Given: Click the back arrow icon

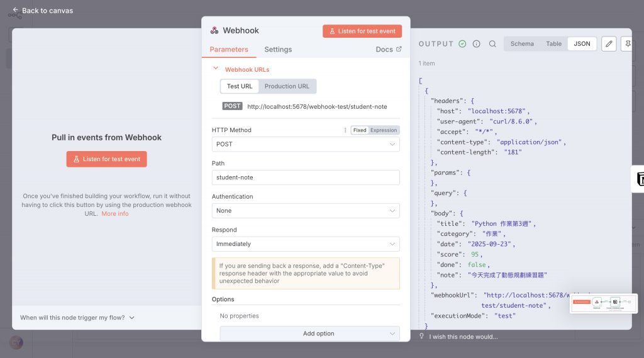Looking at the screenshot, I should 15,9.
